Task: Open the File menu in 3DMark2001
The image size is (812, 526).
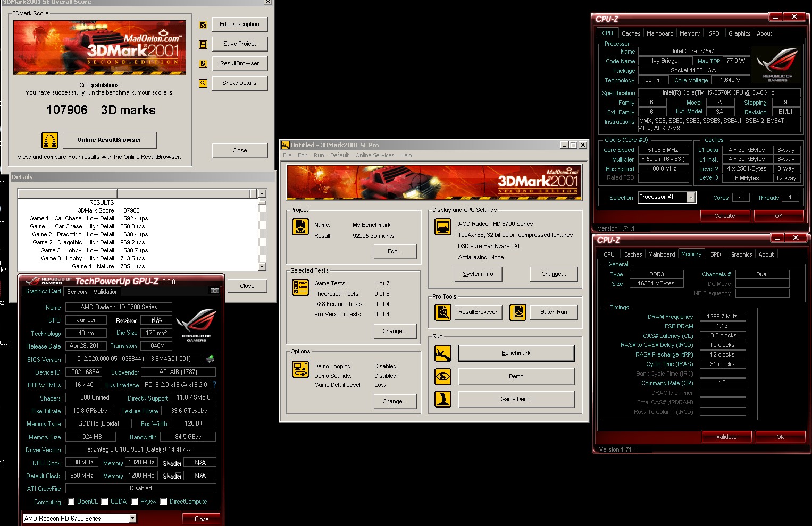Action: point(287,155)
